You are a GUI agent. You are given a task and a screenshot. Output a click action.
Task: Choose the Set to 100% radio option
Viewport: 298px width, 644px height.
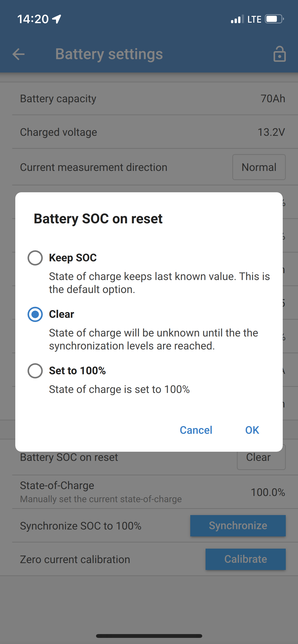click(x=35, y=371)
